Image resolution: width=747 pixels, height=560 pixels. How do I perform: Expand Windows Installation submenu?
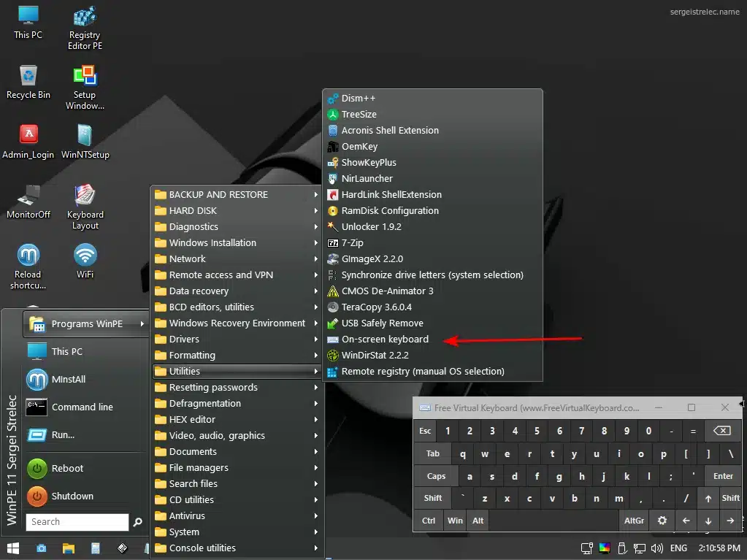tap(237, 243)
